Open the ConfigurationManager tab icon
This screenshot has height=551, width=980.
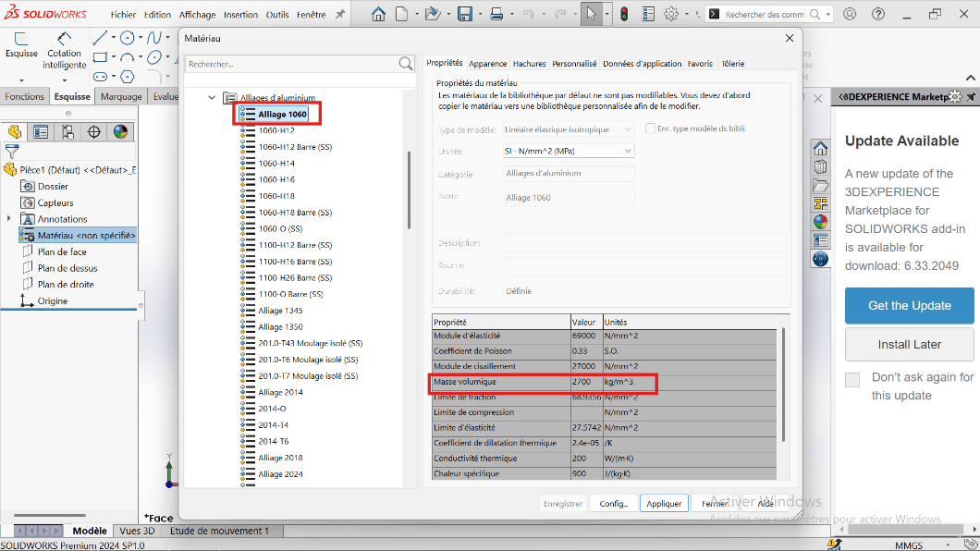click(67, 131)
